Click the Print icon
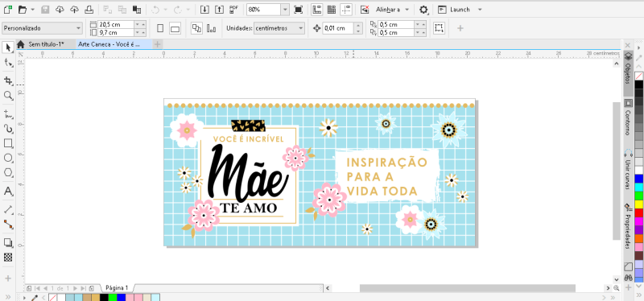Viewport: 644px width, 301px height. click(89, 9)
